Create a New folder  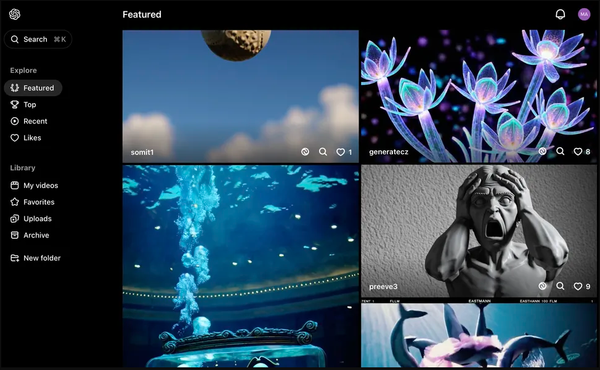click(x=35, y=258)
